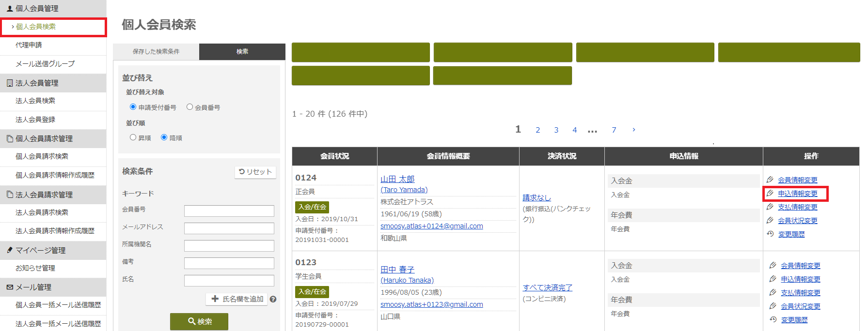Click the rocket icon beside マイページ管理
The width and height of the screenshot is (868, 331).
pyautogui.click(x=10, y=250)
